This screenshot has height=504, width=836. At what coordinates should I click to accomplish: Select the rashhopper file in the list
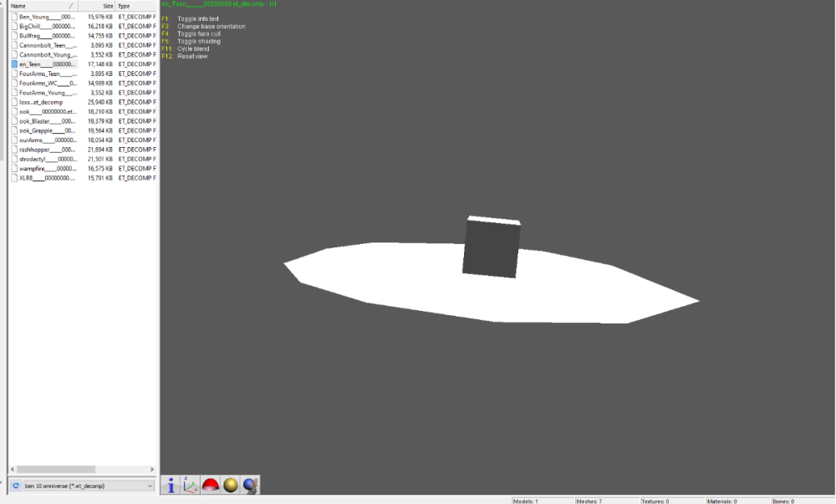click(x=46, y=149)
